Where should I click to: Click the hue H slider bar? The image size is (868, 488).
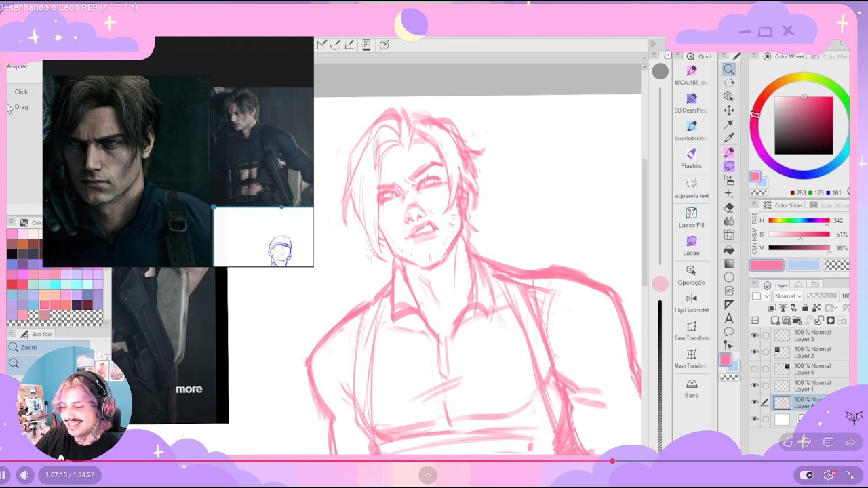pyautogui.click(x=799, y=220)
